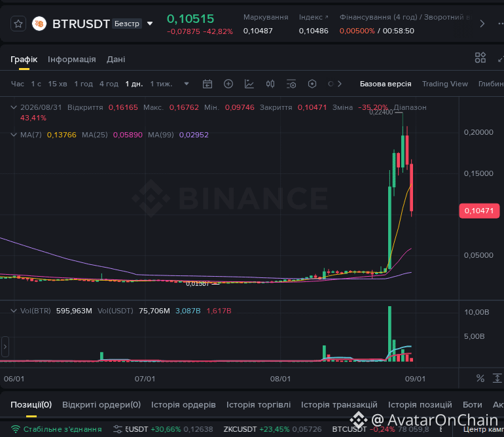This screenshot has height=437, width=504.
Task: Collapse the MA indicator row chevron
Action: pyautogui.click(x=14, y=135)
